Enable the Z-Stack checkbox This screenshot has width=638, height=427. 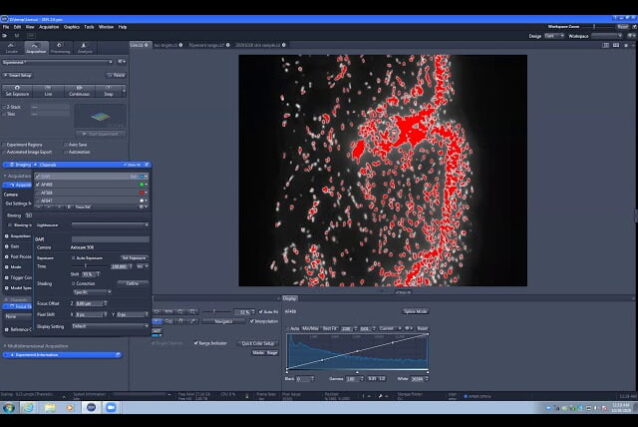[5, 106]
